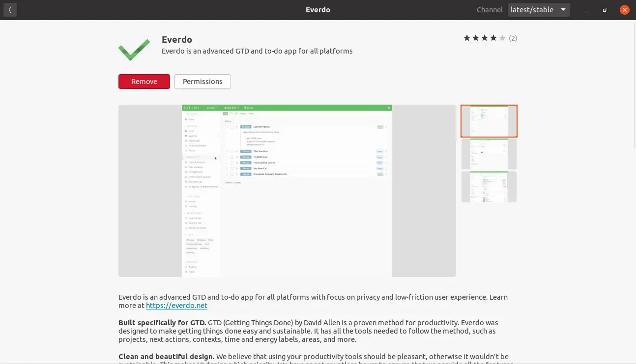Close the software window

pyautogui.click(x=625, y=10)
